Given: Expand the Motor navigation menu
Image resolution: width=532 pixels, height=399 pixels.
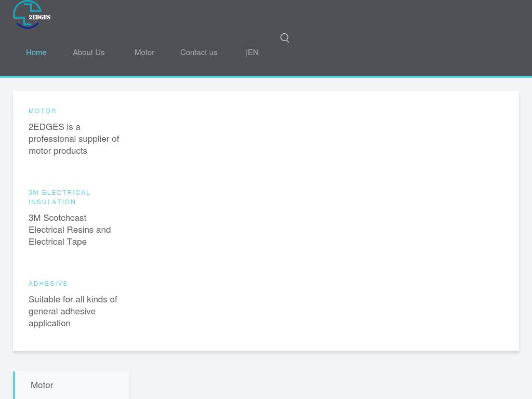Looking at the screenshot, I should coord(144,52).
